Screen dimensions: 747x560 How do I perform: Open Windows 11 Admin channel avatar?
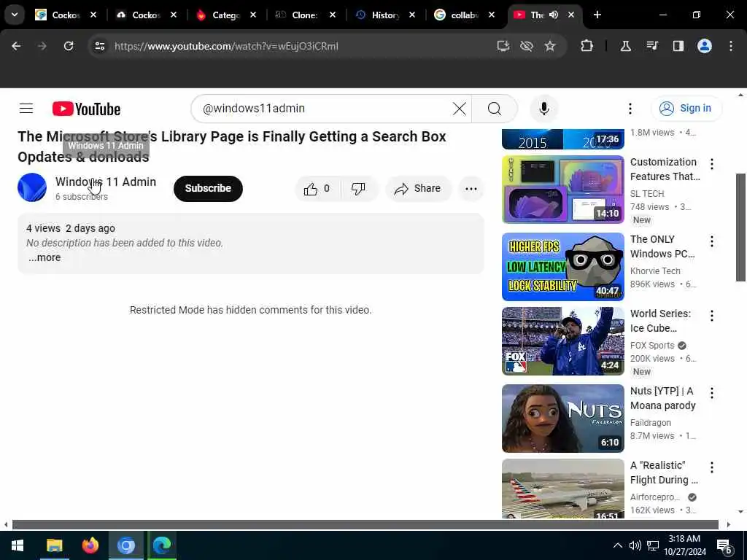(32, 187)
